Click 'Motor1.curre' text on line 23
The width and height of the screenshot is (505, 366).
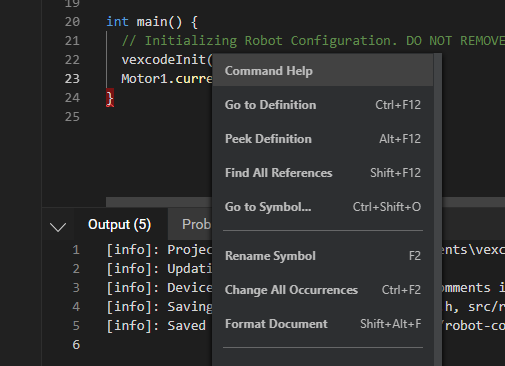(x=167, y=79)
